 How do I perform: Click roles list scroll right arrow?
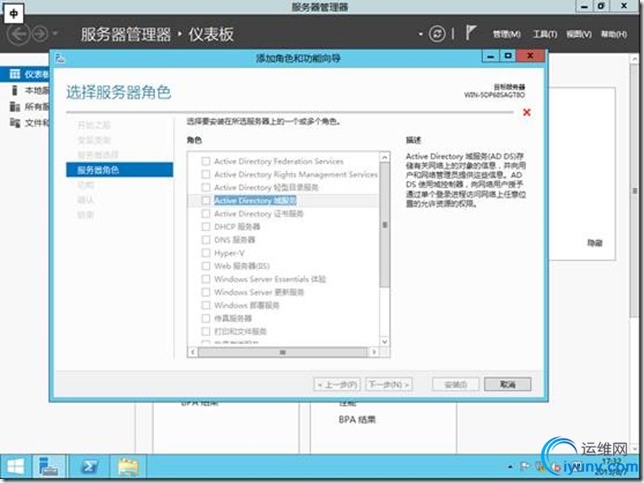(374, 352)
